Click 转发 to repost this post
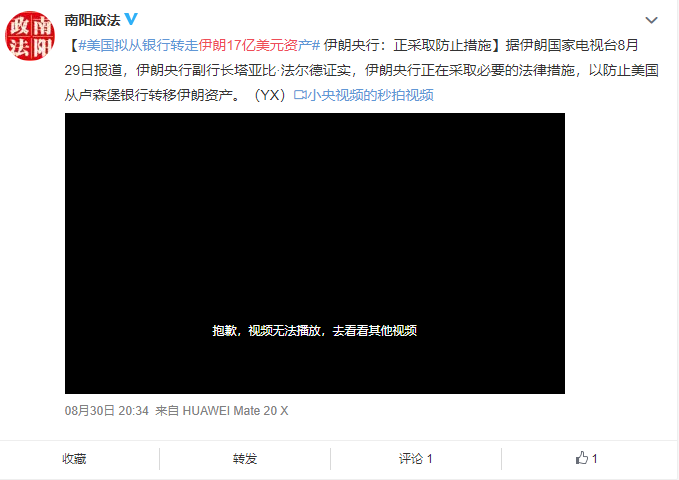 point(245,459)
